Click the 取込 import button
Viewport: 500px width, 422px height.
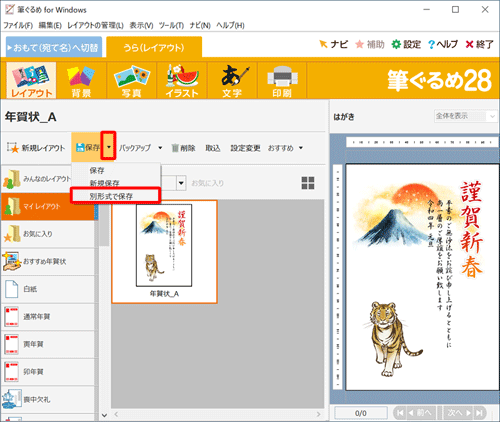(213, 148)
